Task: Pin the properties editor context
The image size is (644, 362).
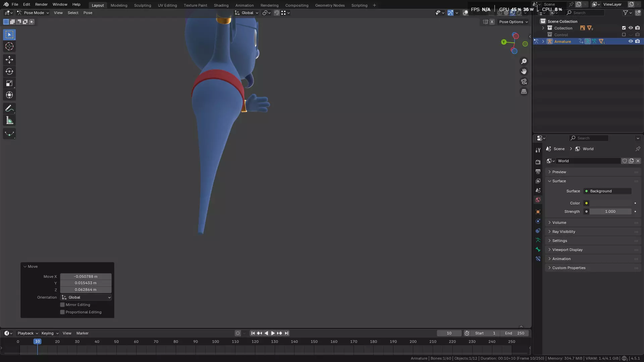Action: coord(638,149)
